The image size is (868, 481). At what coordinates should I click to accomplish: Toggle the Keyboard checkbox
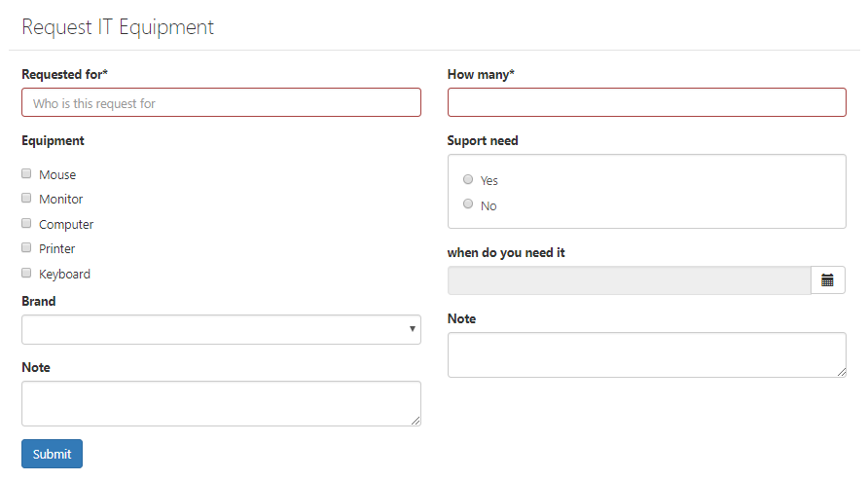[x=26, y=272]
